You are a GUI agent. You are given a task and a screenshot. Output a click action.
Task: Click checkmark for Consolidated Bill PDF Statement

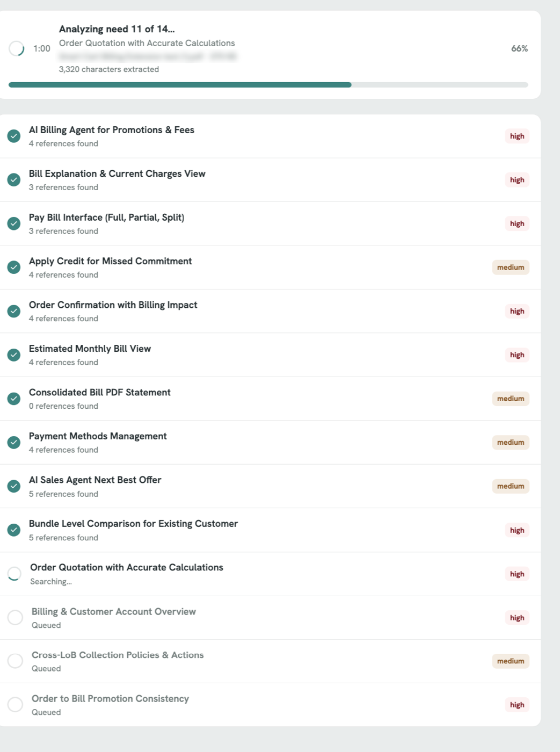pyautogui.click(x=14, y=399)
